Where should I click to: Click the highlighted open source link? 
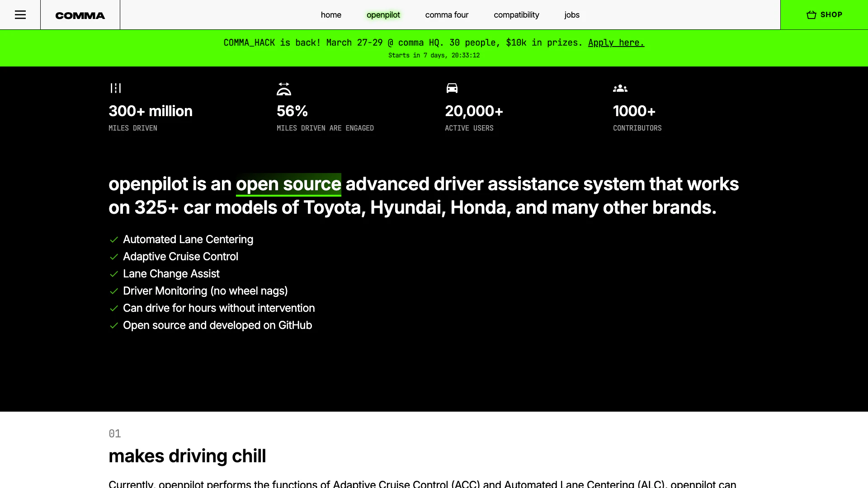[288, 184]
